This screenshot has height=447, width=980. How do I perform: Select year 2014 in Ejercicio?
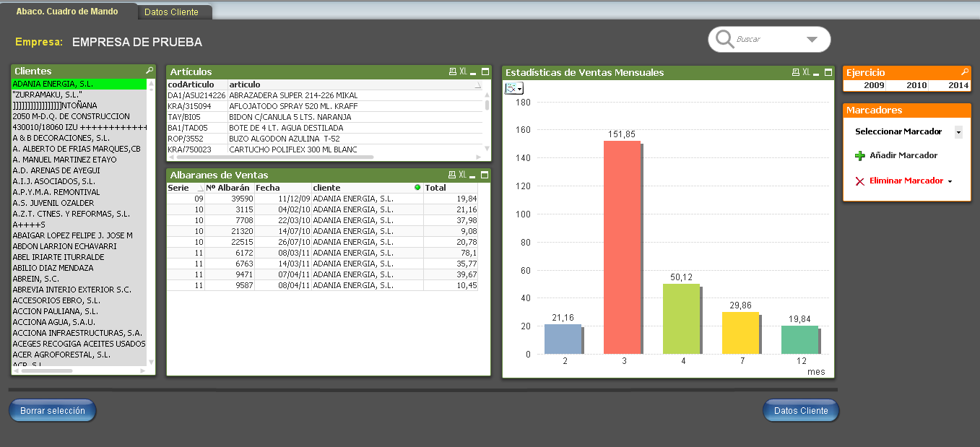(959, 85)
